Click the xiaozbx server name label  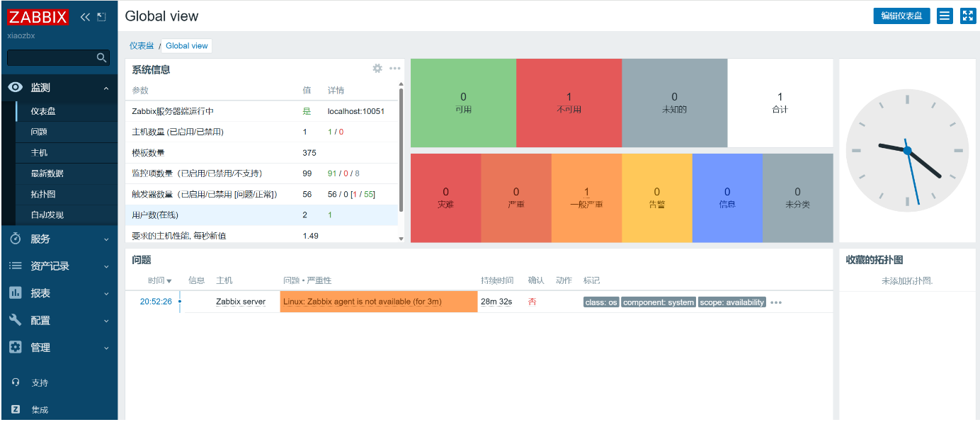pyautogui.click(x=21, y=35)
